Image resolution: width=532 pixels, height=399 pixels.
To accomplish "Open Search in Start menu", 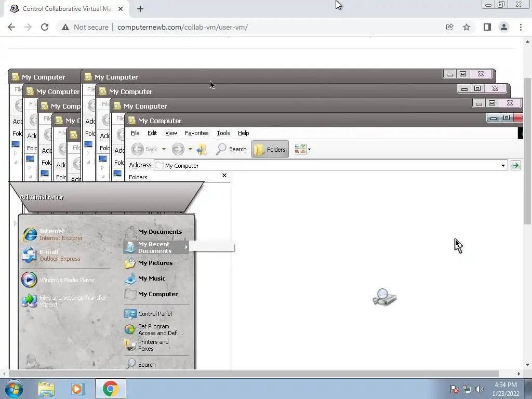I will click(x=140, y=364).
